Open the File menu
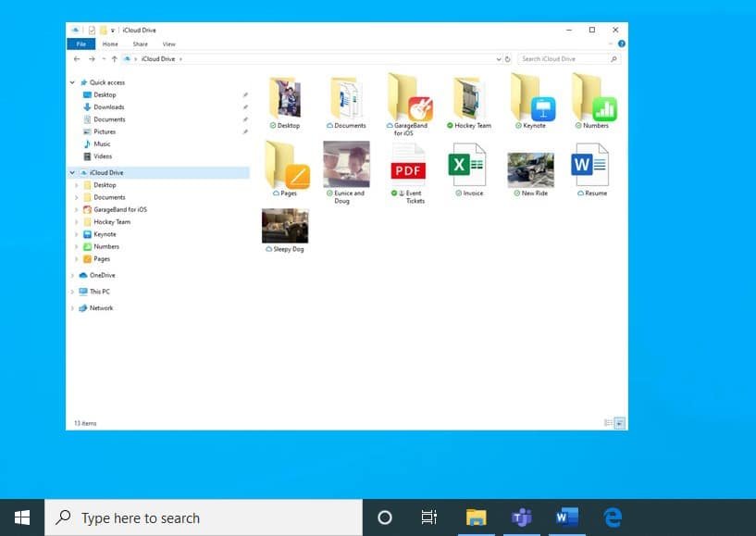 tap(80, 44)
